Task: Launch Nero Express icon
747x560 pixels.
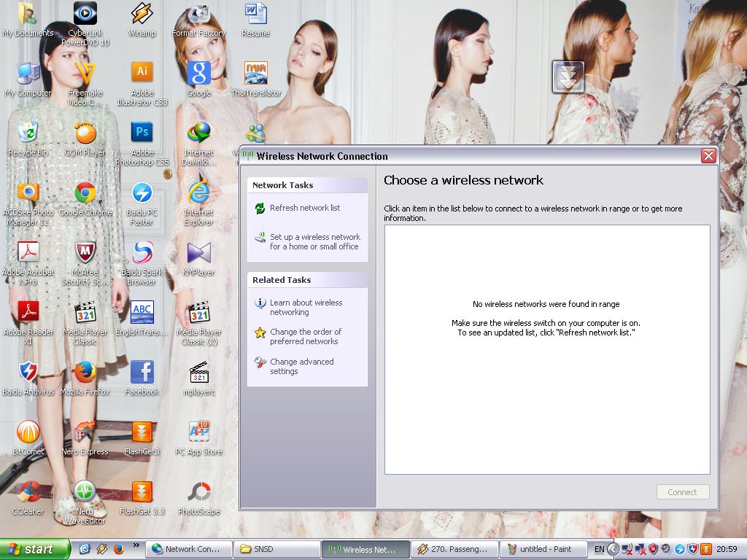Action: tap(85, 438)
